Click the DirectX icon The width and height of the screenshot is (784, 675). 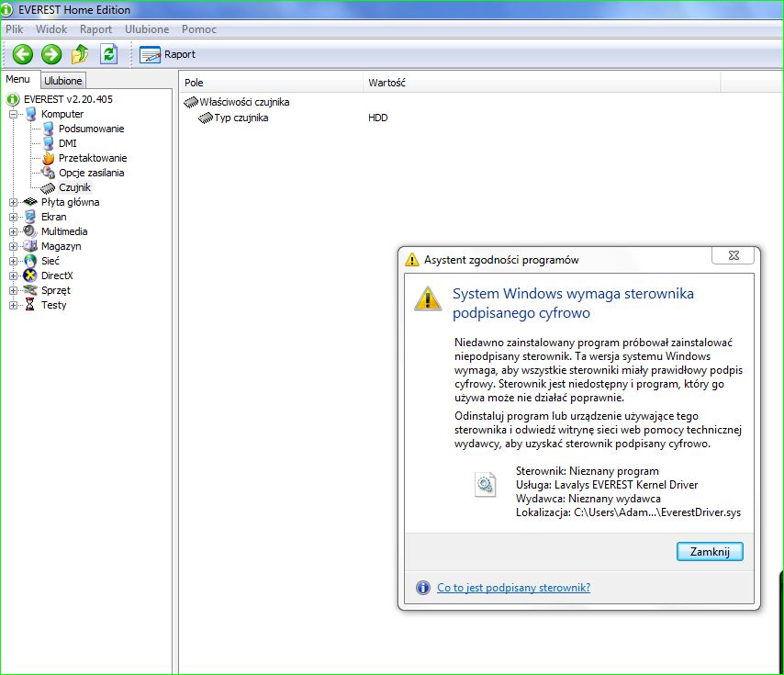click(30, 276)
